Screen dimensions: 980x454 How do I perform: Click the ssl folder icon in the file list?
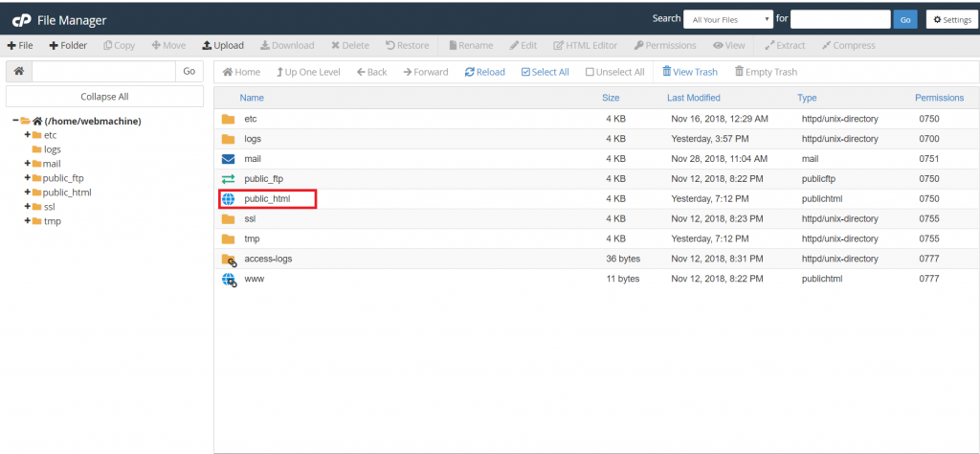click(x=228, y=219)
